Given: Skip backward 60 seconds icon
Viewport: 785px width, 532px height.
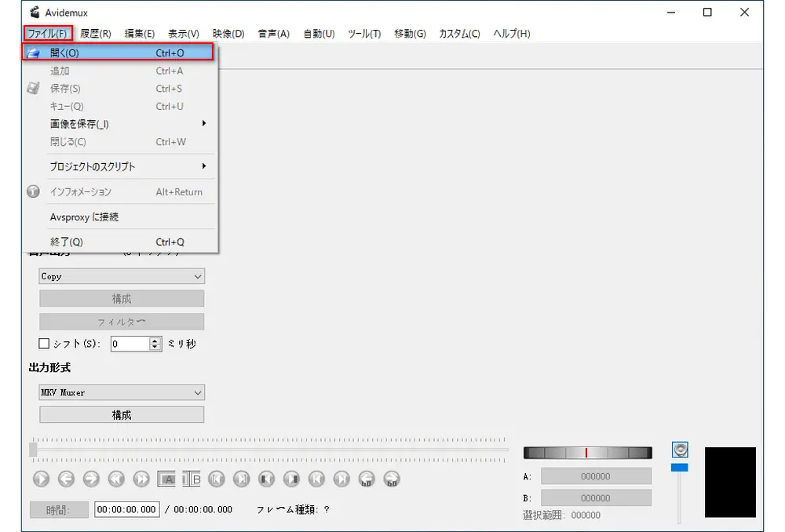Looking at the screenshot, I should click(366, 478).
